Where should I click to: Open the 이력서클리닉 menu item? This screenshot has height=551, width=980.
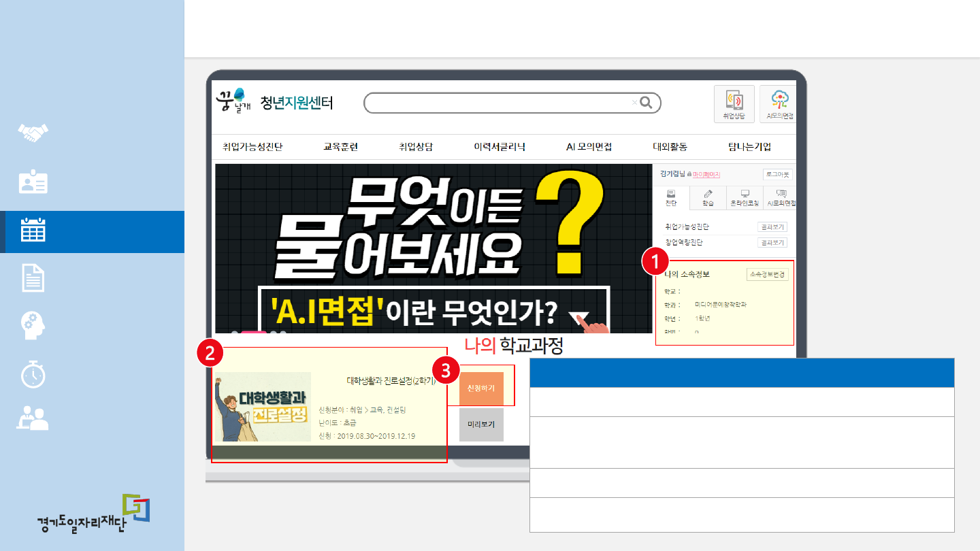(500, 147)
